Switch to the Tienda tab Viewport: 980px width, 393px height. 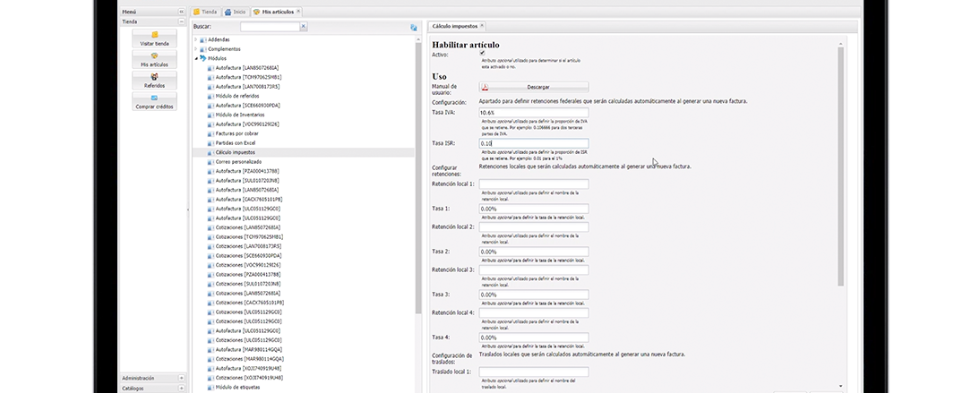point(204,12)
